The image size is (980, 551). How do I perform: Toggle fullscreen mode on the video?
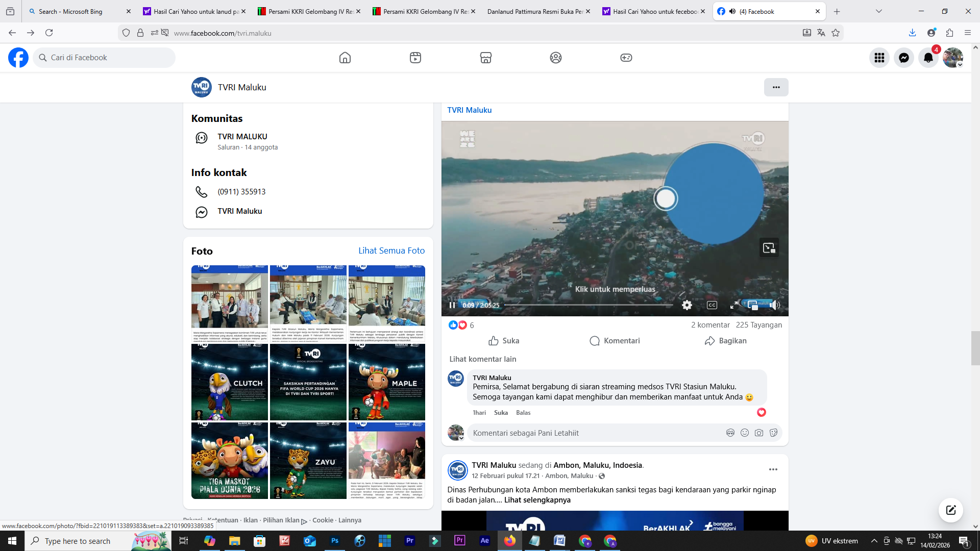(734, 305)
